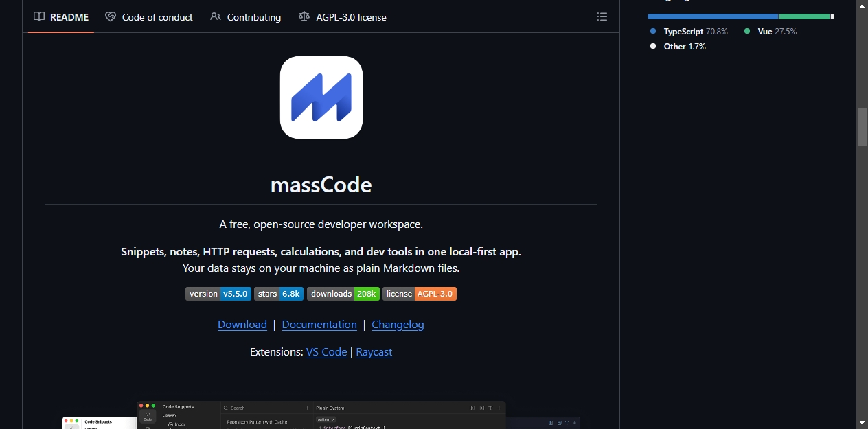This screenshot has width=868, height=429.
Task: Click 'Your data stays on your machine' line
Action: pyautogui.click(x=321, y=268)
